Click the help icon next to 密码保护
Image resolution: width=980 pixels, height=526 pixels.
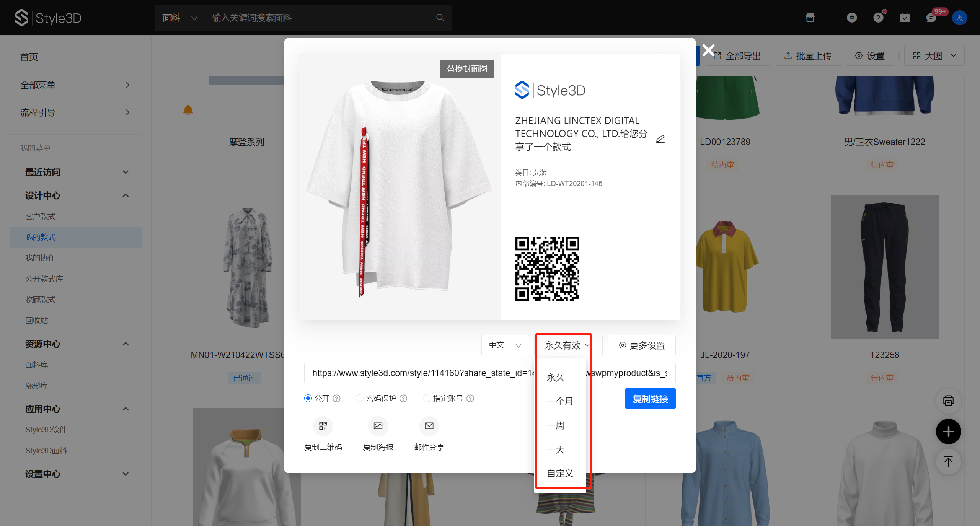point(403,398)
